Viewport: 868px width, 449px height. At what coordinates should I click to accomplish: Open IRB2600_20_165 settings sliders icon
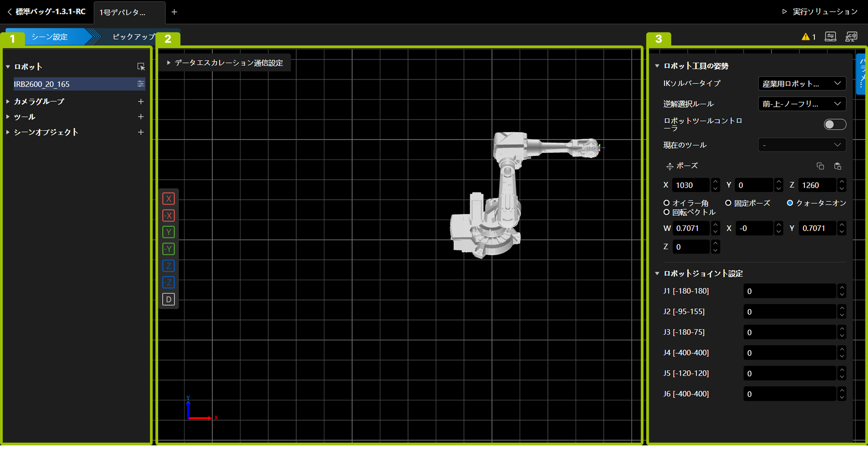141,84
